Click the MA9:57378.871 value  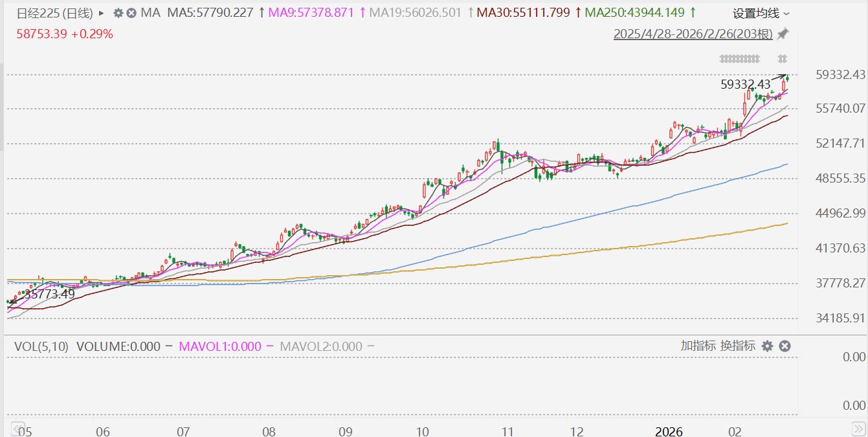[x=310, y=13]
